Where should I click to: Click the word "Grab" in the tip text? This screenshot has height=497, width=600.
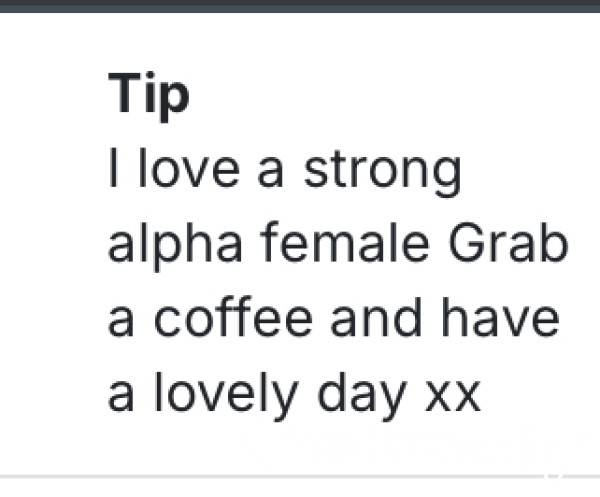click(508, 243)
